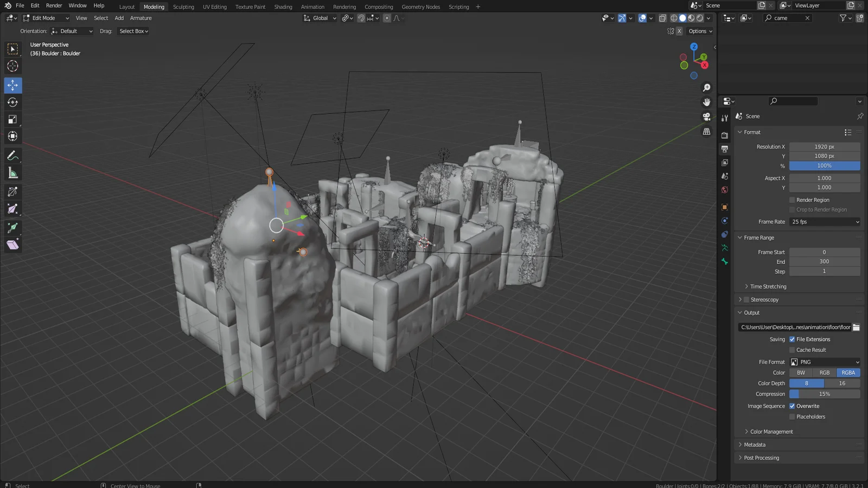
Task: Click the zoom viewport magnifier icon
Action: 706,88
